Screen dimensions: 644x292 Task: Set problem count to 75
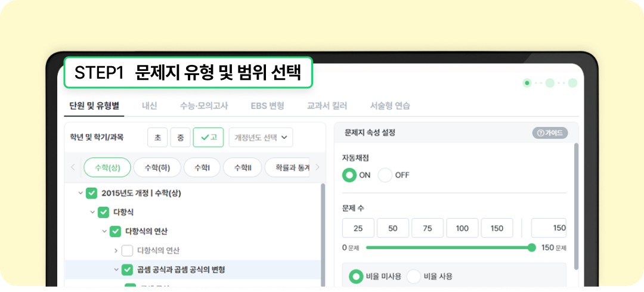[x=428, y=228]
